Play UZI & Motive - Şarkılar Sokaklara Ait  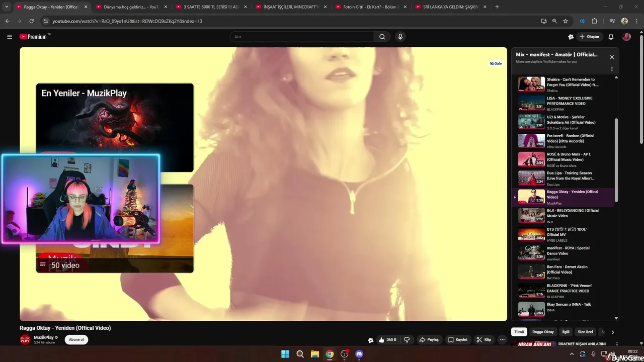coord(563,122)
